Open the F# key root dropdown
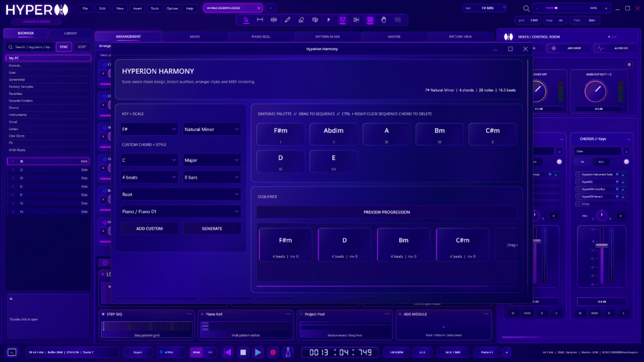 click(x=149, y=129)
